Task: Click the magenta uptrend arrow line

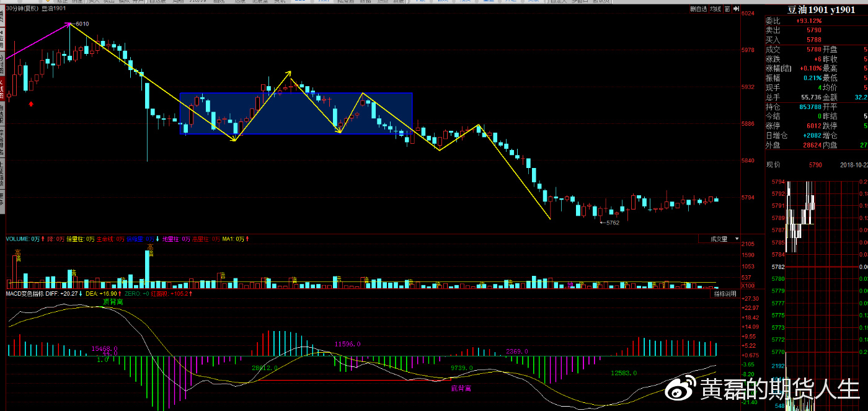Action: (x=38, y=42)
